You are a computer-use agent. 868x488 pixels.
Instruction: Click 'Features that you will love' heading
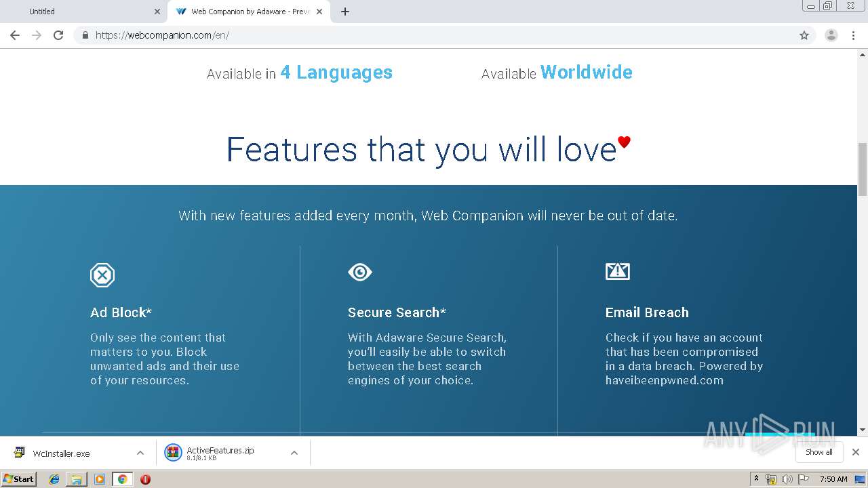point(421,150)
